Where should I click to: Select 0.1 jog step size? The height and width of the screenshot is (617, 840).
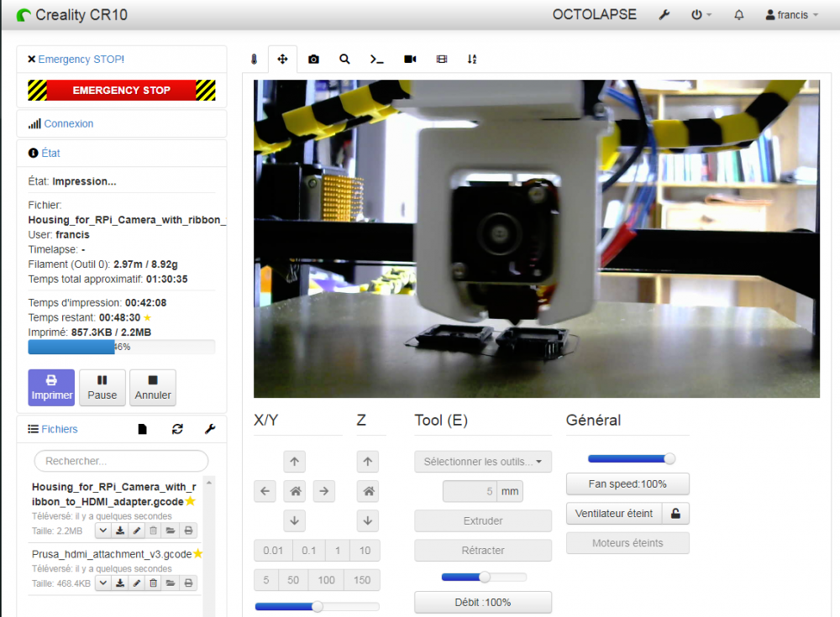coord(309,551)
